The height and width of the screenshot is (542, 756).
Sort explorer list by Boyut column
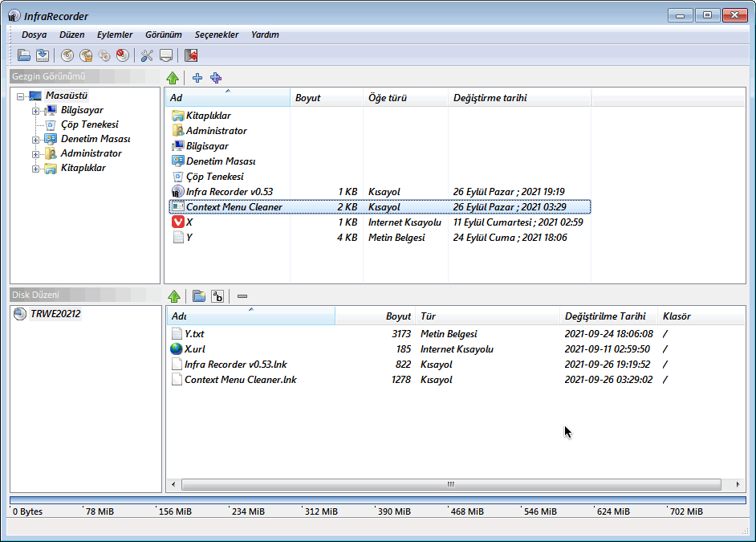327,97
